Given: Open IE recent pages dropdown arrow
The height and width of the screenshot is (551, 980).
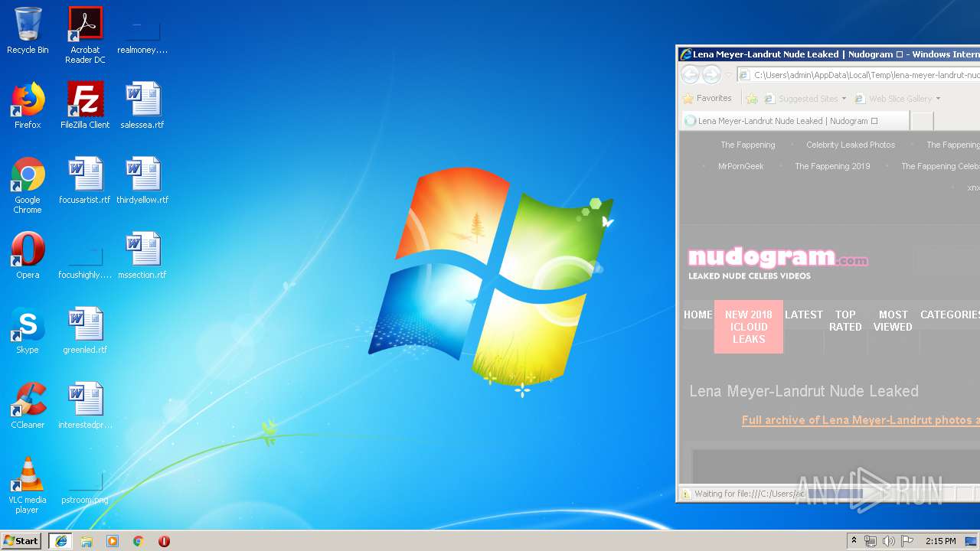Looking at the screenshot, I should pyautogui.click(x=728, y=75).
